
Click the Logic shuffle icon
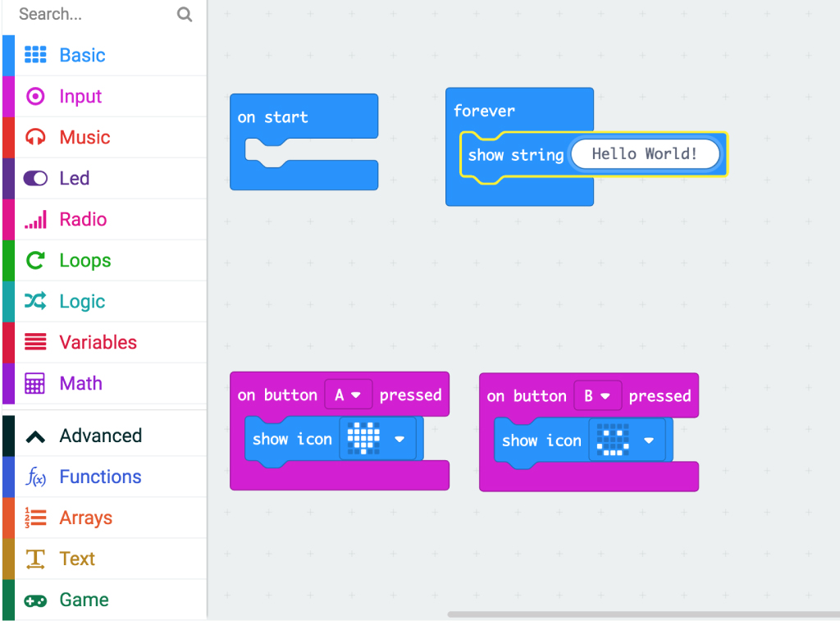coord(35,301)
